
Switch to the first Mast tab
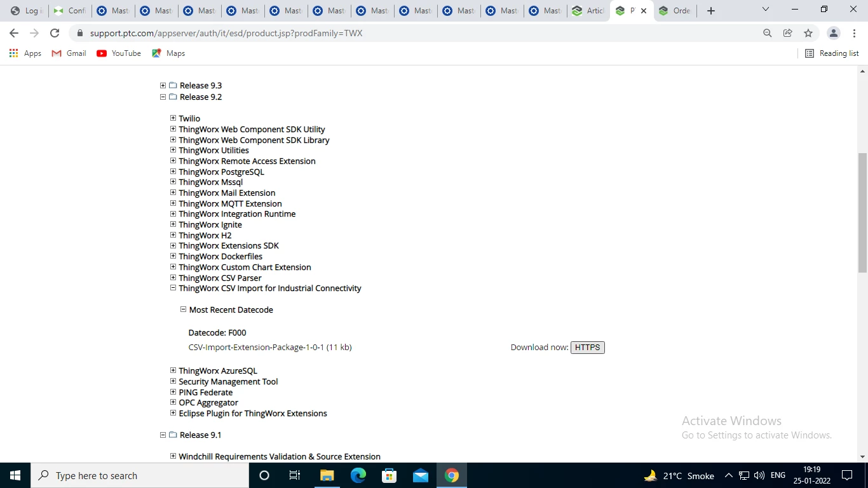[113, 11]
